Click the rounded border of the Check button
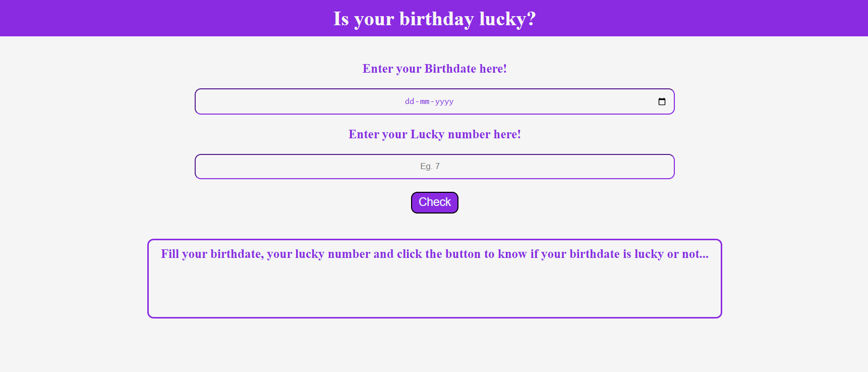The height and width of the screenshot is (372, 868). click(434, 192)
